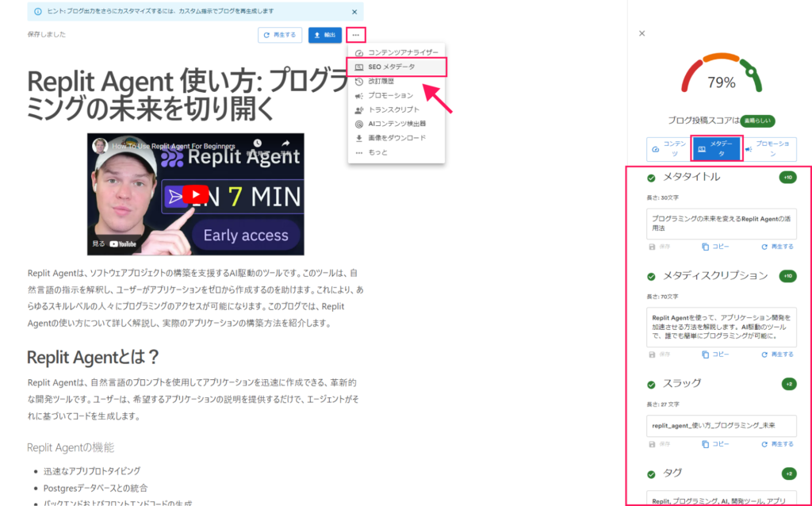Click the Replit Agentの機能 subheading
812x506 pixels.
click(x=71, y=448)
